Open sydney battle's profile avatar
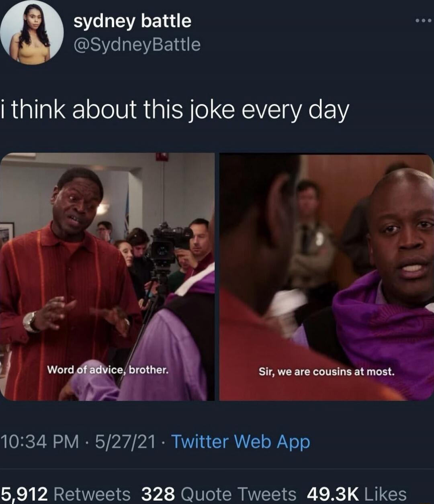The image size is (434, 504). click(x=32, y=33)
